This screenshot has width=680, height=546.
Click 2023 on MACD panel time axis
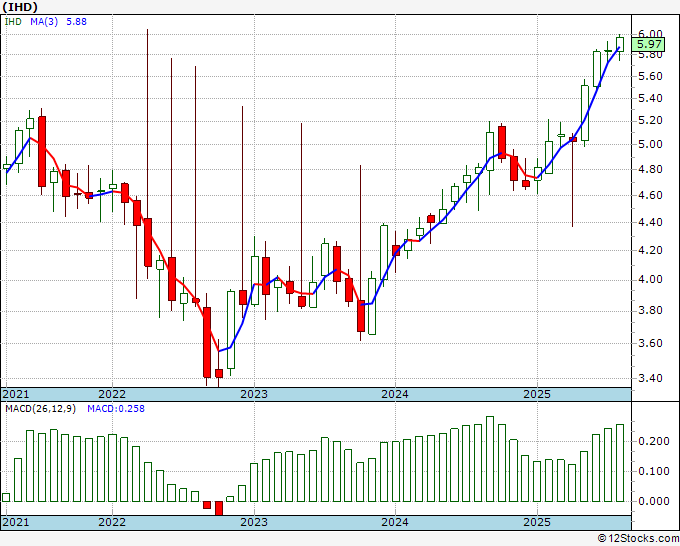click(254, 522)
